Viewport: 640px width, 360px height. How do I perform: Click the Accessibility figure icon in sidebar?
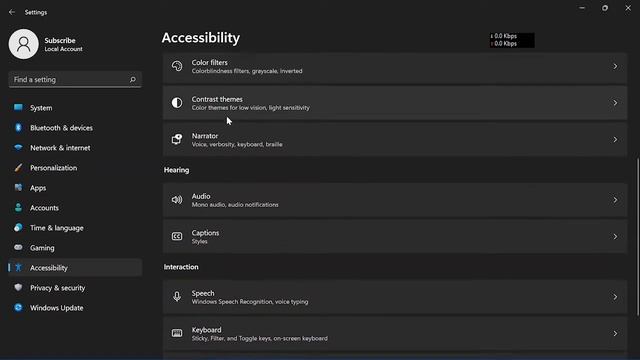[18, 268]
